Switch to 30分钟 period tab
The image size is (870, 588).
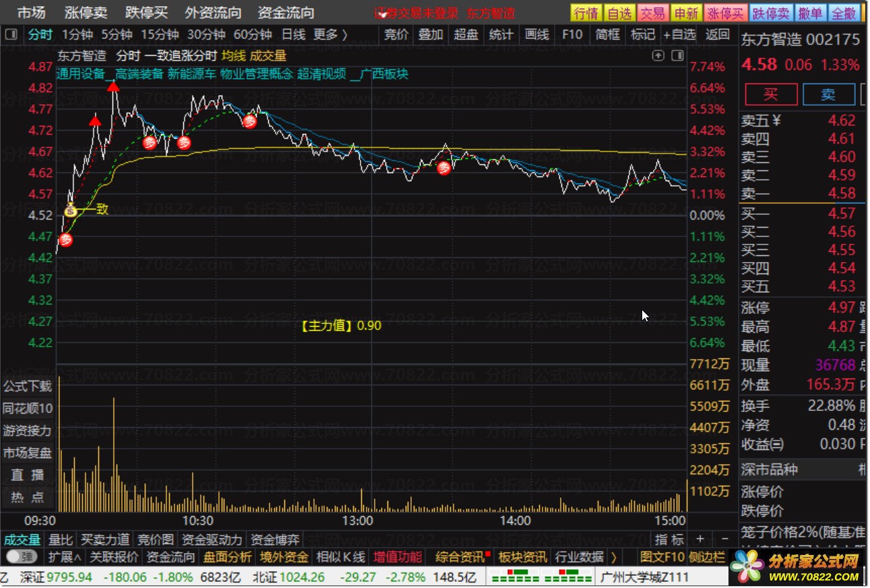coord(206,34)
